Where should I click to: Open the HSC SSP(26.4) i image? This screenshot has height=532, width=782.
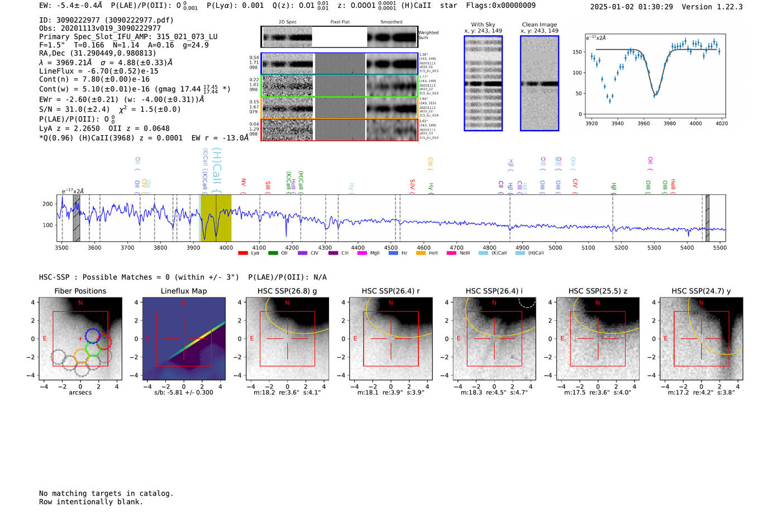tap(494, 339)
